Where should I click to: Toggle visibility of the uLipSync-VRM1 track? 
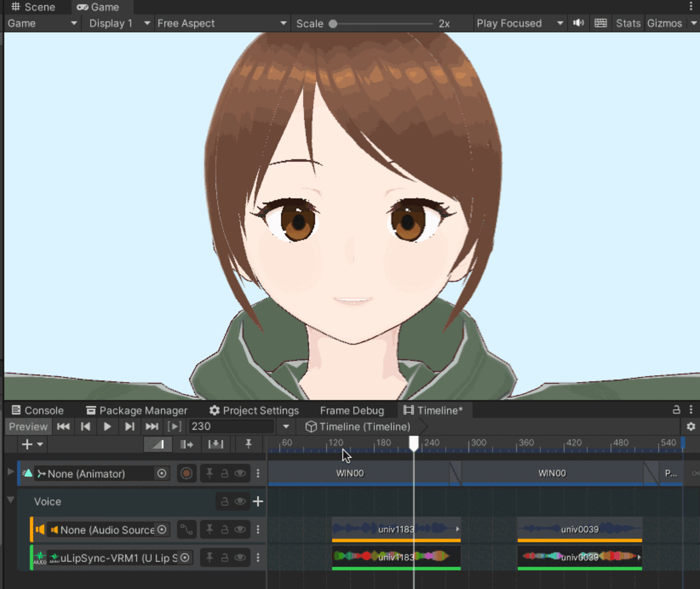coord(240,558)
